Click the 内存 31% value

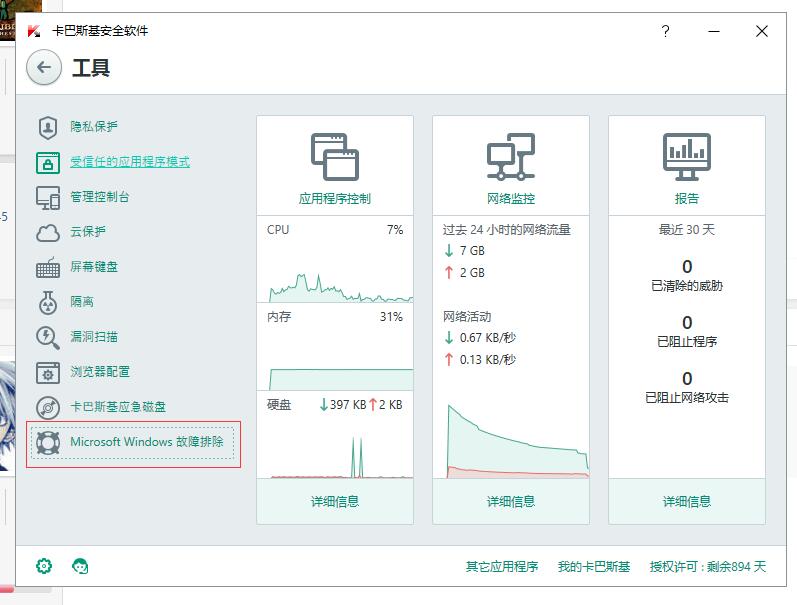coord(391,317)
